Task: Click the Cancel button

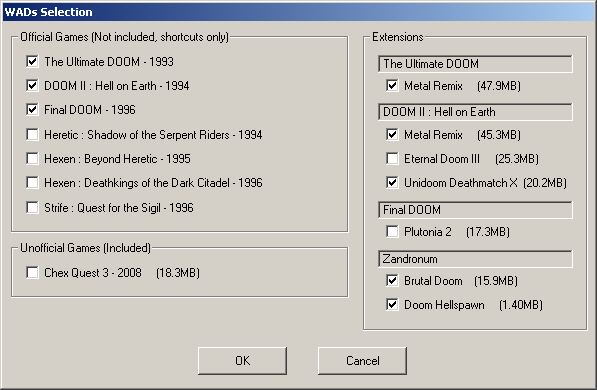Action: 362,361
